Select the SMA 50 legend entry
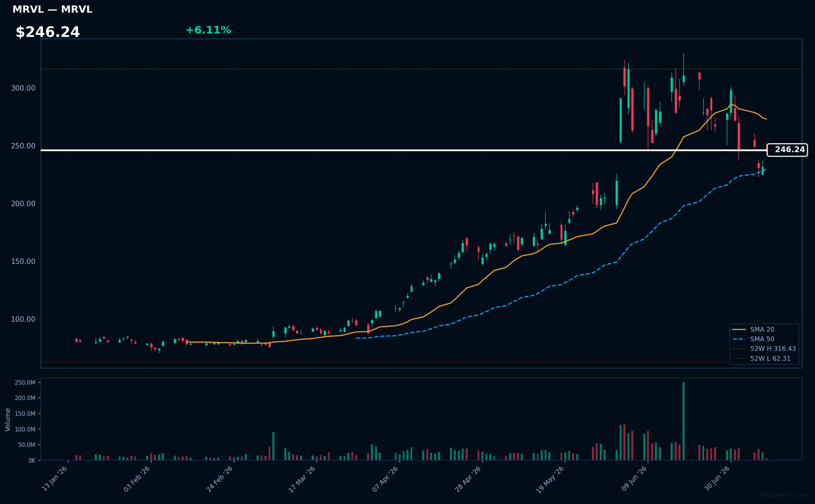This screenshot has height=504, width=815. tap(764, 339)
